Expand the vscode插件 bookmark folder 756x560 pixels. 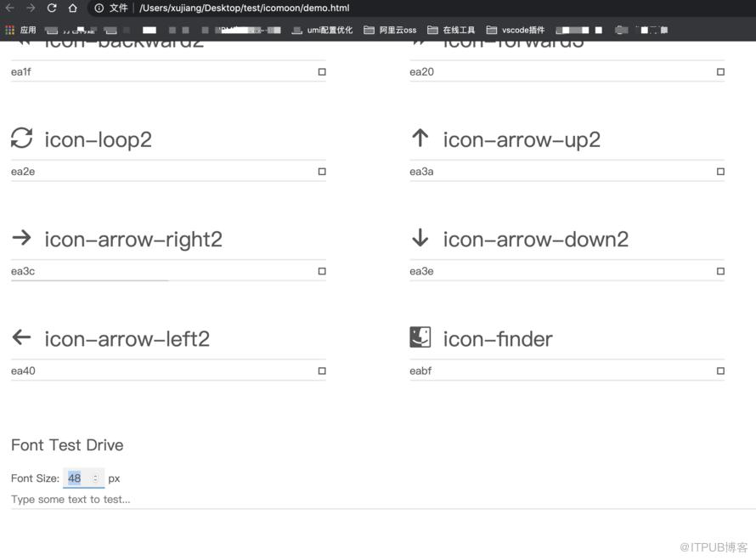click(516, 30)
